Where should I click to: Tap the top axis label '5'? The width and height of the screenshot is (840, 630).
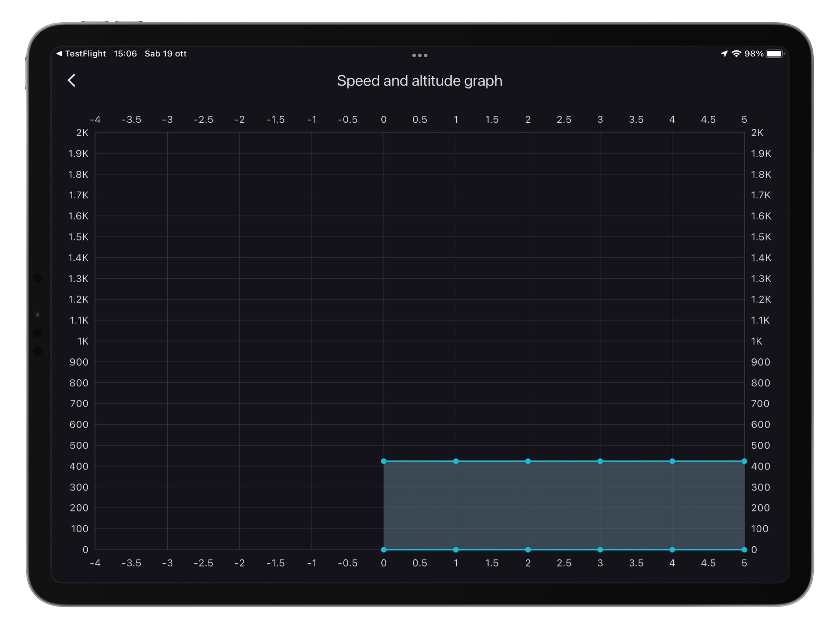pos(744,120)
